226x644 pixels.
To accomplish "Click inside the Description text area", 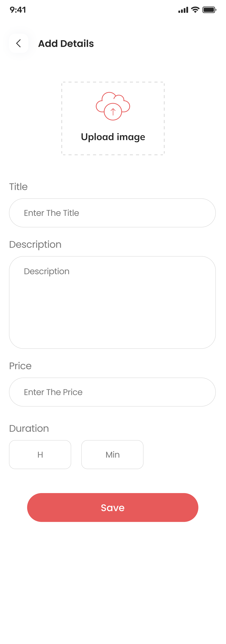I will coord(112,302).
